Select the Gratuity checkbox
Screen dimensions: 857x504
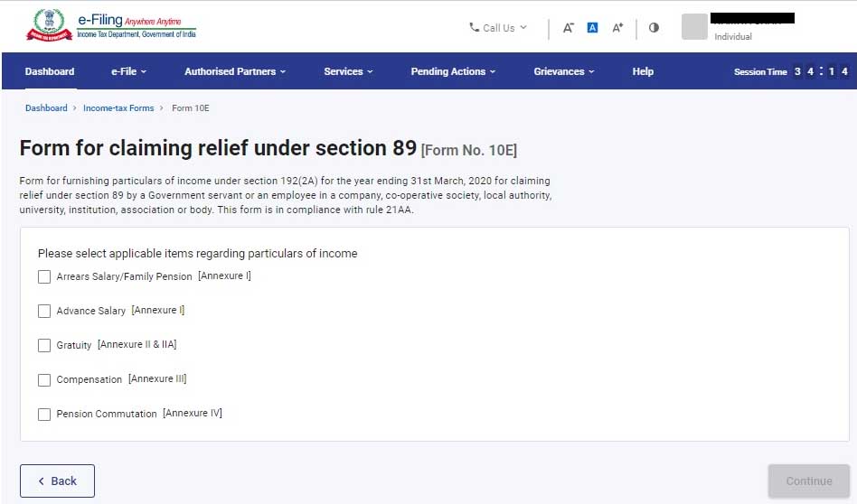click(44, 346)
